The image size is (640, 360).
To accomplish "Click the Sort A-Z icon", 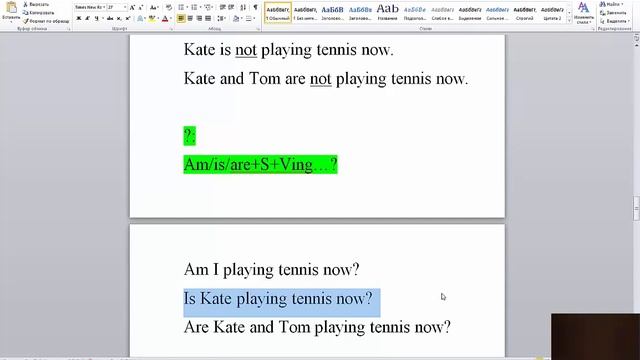I will click(x=243, y=7).
